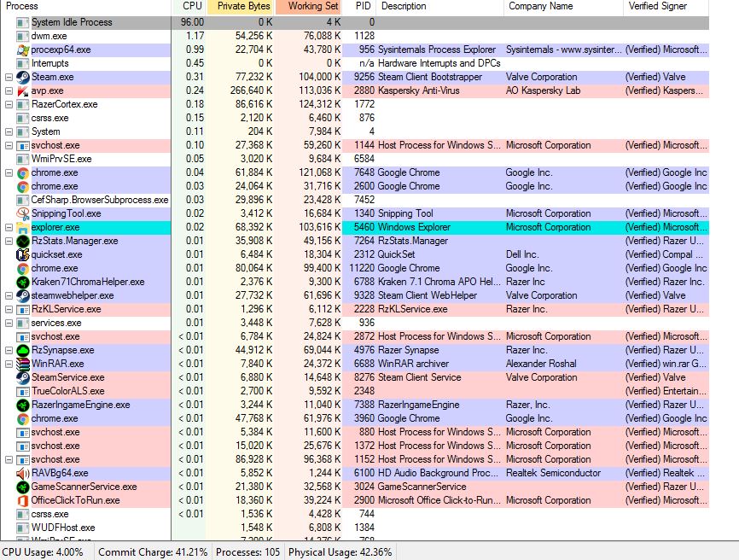
Task: Click the CefSharp.BrowserSubprocess.exe icon
Action: (23, 200)
